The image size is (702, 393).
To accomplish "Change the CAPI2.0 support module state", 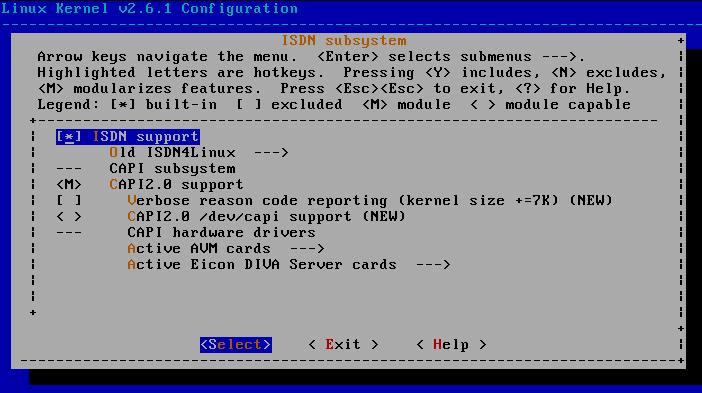I will pos(69,184).
